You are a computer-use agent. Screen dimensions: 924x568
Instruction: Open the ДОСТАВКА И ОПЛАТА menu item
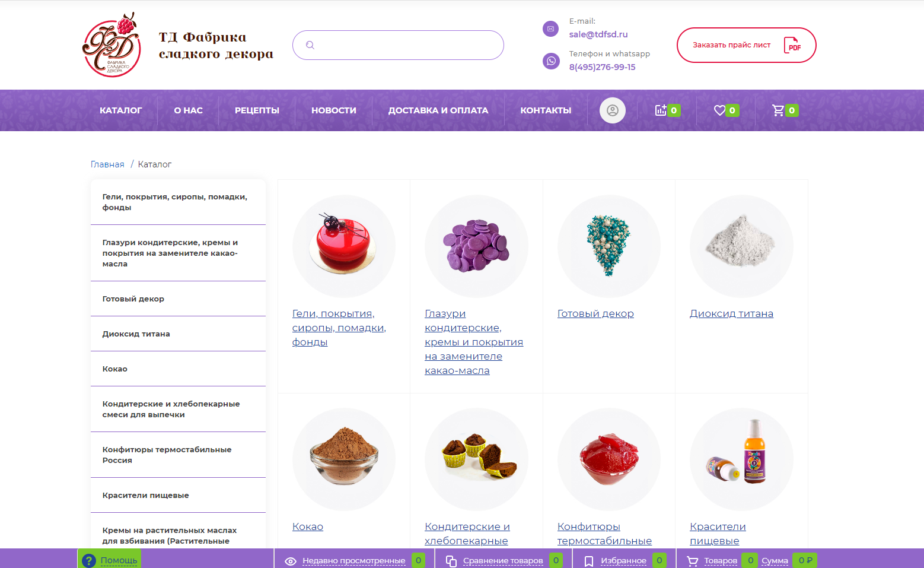tap(438, 110)
